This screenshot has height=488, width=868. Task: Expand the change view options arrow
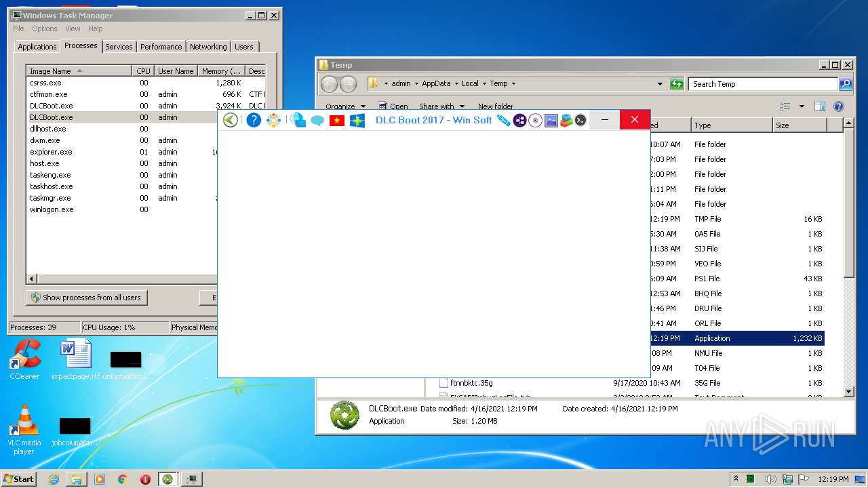(802, 106)
